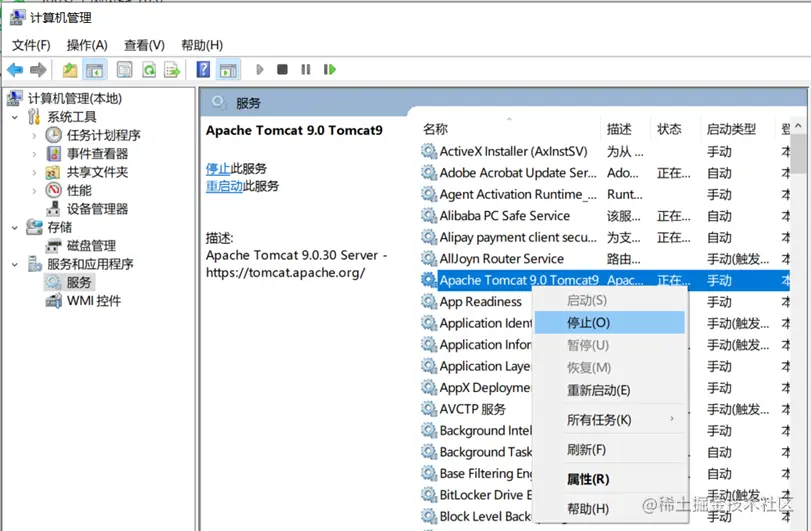
Task: Click the gear icon beside AllJoyn Router Service
Action: pyautogui.click(x=429, y=259)
